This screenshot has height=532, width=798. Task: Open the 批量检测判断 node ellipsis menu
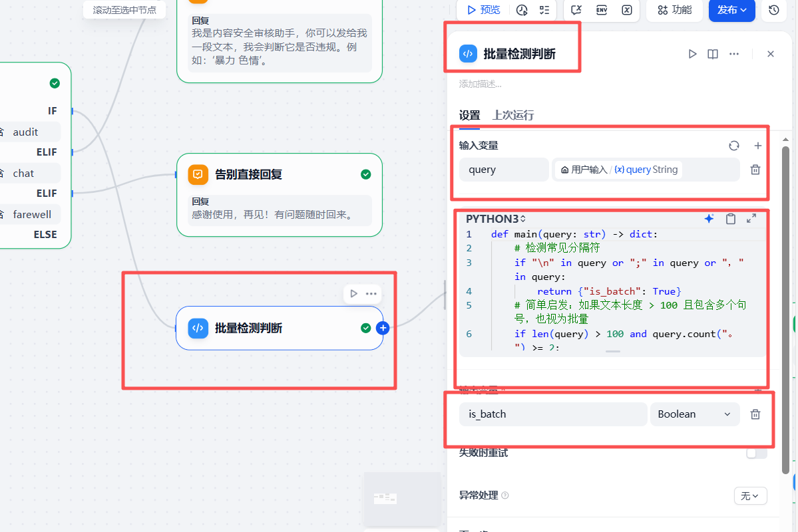[371, 293]
